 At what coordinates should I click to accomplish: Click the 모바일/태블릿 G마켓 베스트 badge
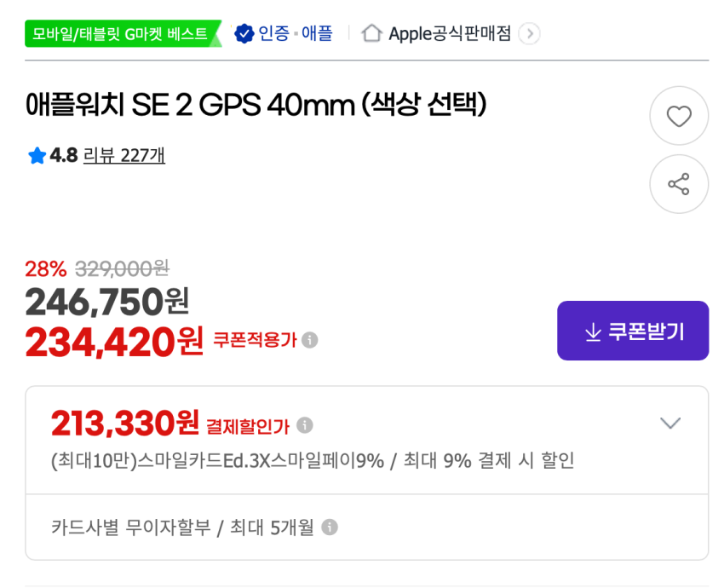(119, 34)
